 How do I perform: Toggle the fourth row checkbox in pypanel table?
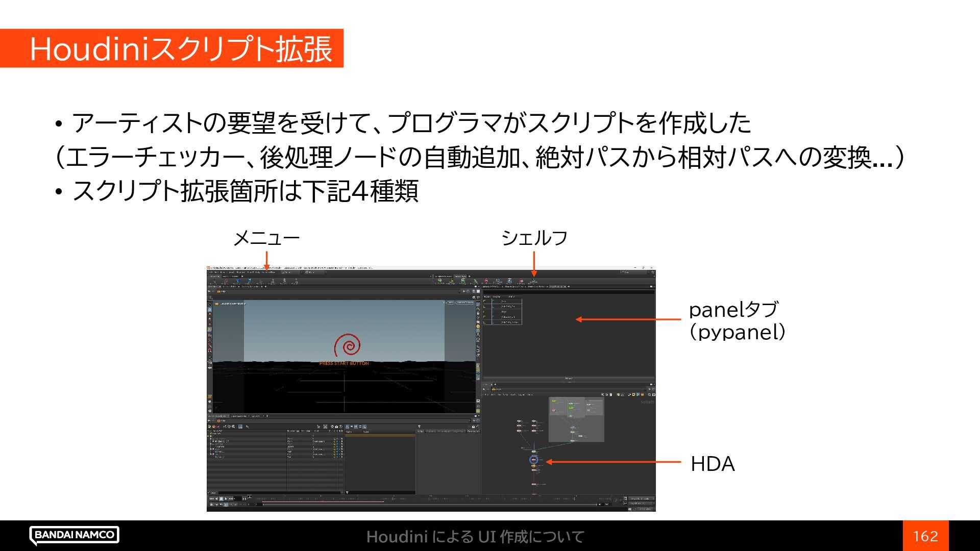484,317
